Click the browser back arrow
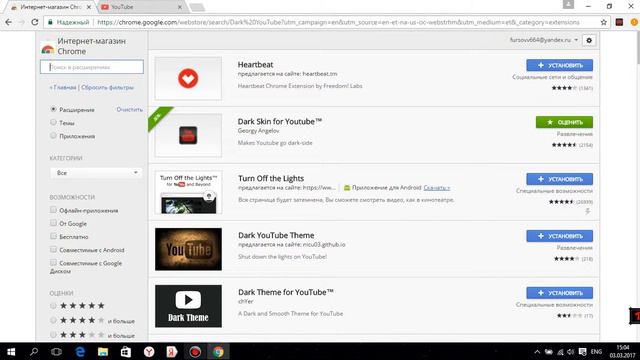Screen dimensions: 640x360 coord(9,22)
